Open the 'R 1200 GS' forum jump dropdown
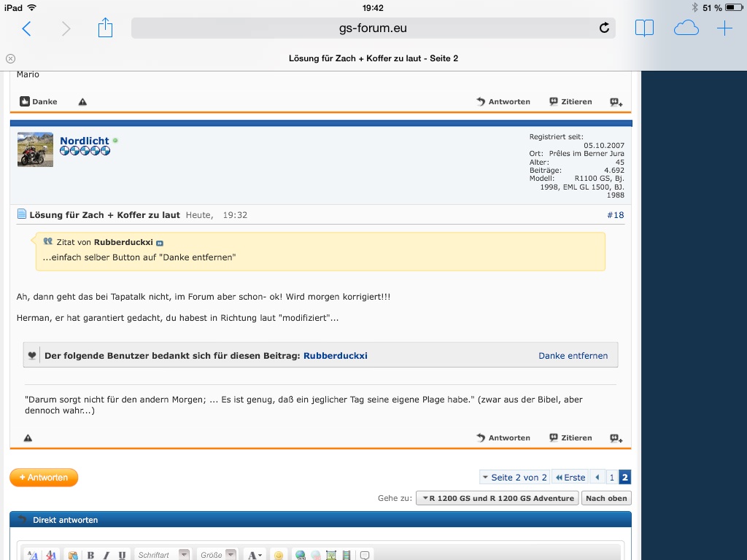Viewport: 747px width, 560px height. click(497, 498)
